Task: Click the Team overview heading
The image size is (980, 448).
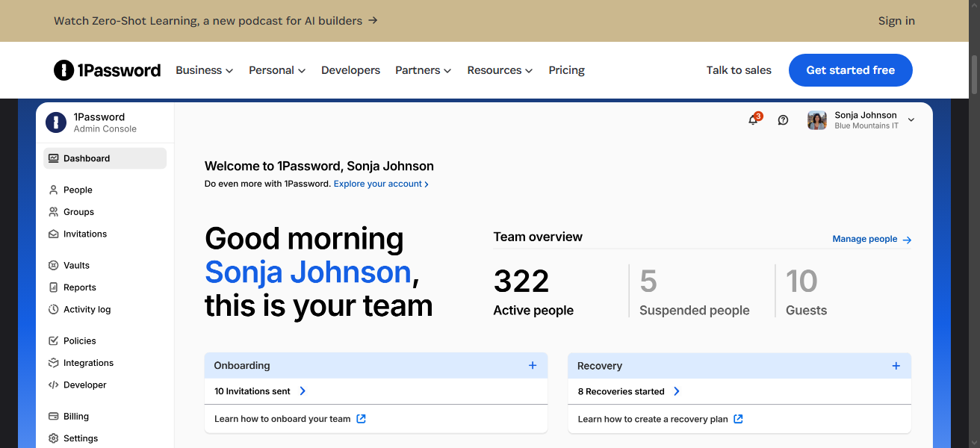Action: (538, 237)
